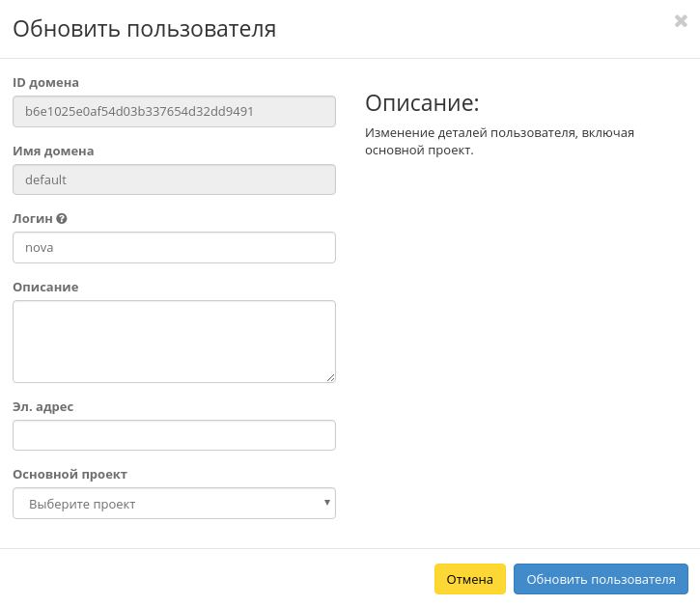Click the Описание: heading on the right
The width and height of the screenshot is (700, 606).
coord(422,103)
